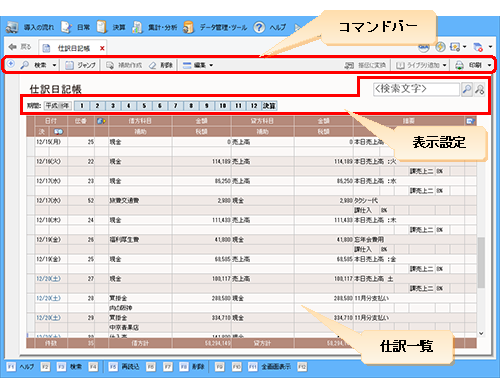This screenshot has width=500, height=378.
Task: Click the ジャンプ command button
Action: click(80, 65)
